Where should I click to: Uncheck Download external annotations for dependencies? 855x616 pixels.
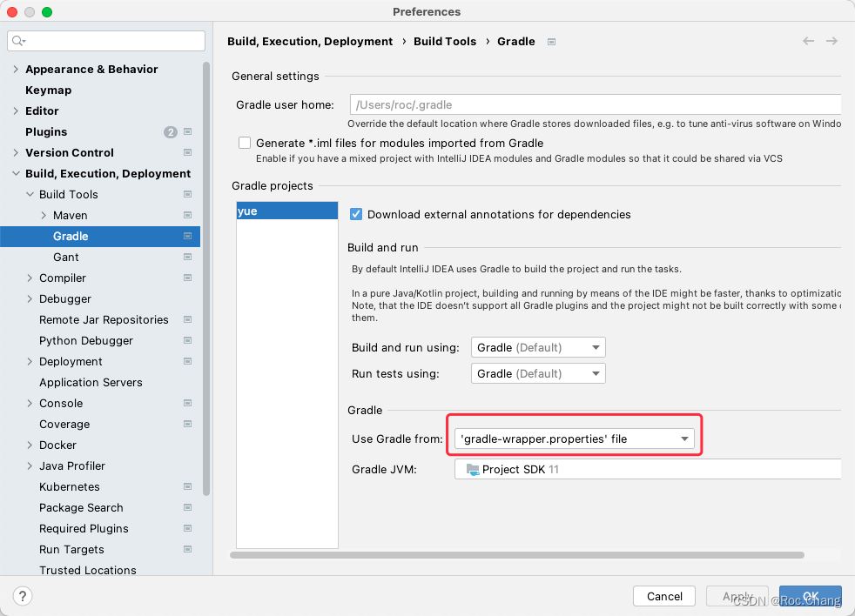click(355, 214)
